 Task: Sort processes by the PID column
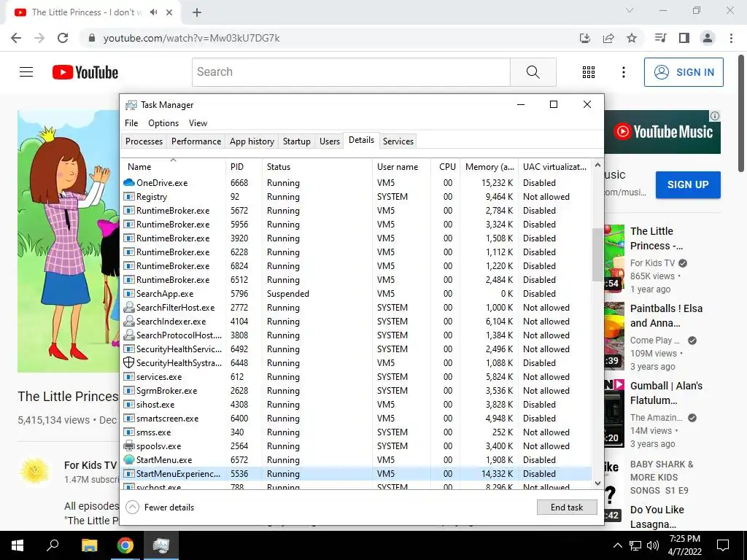[244, 167]
